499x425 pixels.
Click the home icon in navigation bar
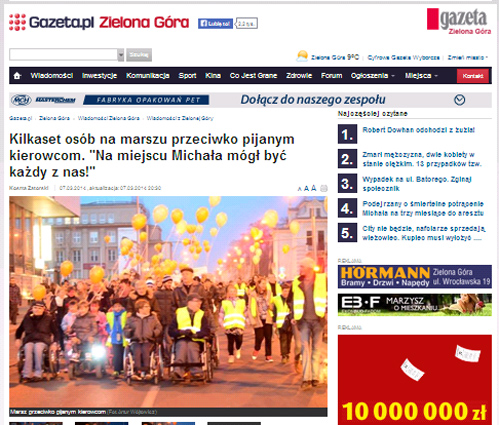pyautogui.click(x=17, y=76)
